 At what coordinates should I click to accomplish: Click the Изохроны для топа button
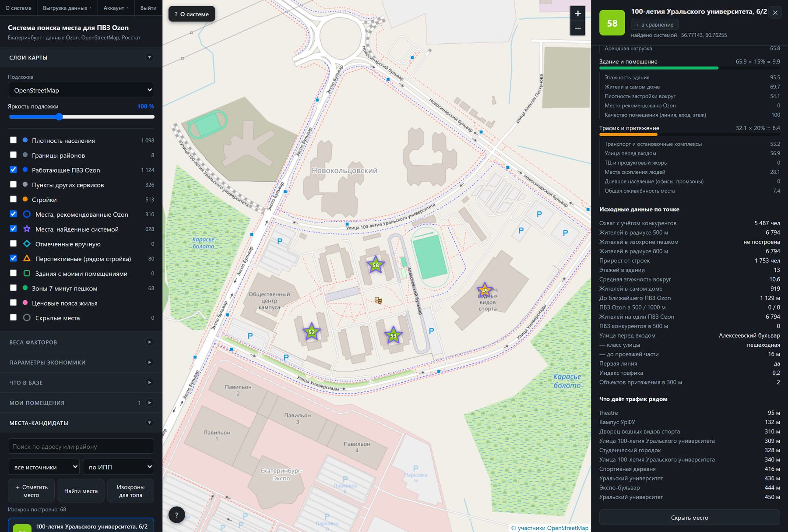pos(130,491)
